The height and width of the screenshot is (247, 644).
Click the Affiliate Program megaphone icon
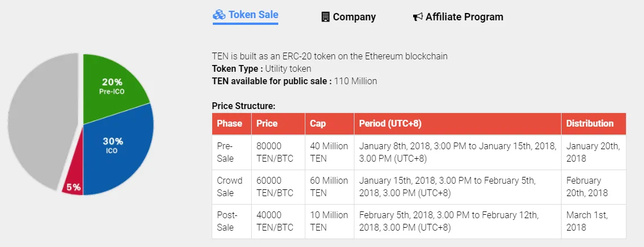click(418, 17)
